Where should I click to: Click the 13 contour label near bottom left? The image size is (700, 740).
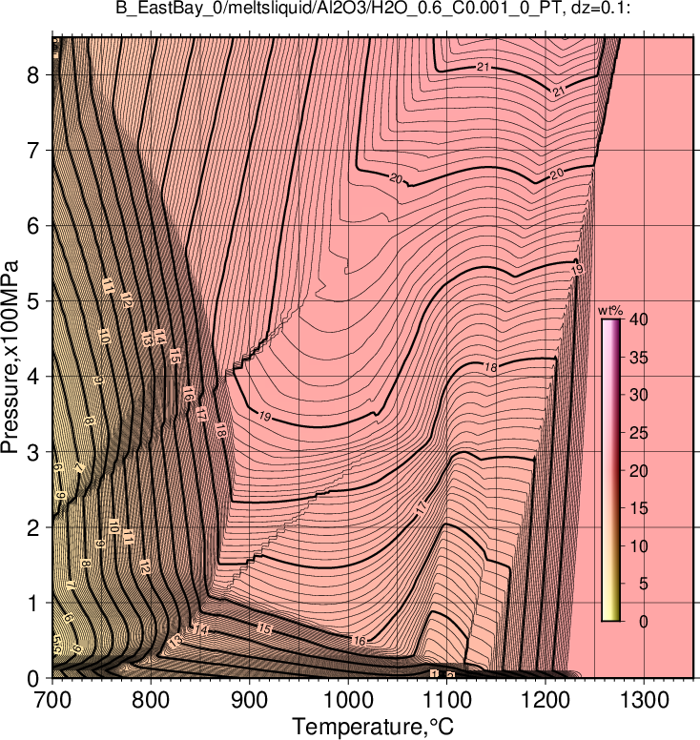[x=175, y=641]
